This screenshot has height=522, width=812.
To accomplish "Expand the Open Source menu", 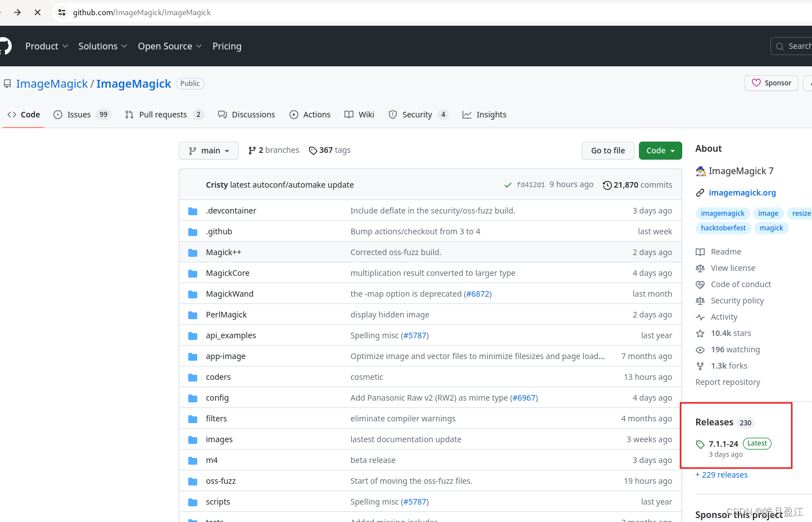I will pos(170,46).
